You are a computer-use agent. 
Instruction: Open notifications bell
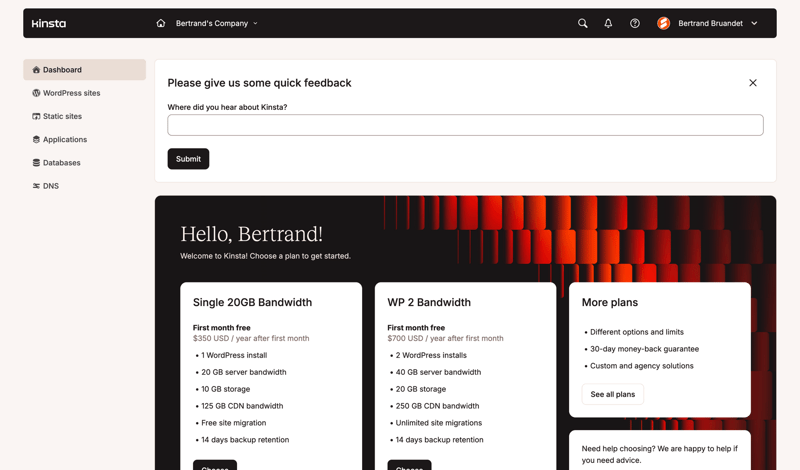[x=608, y=23]
